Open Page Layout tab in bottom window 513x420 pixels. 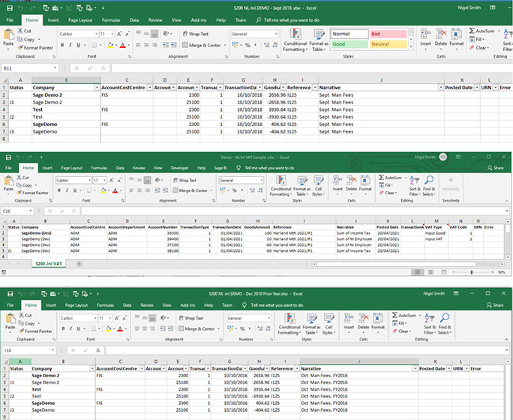pos(76,304)
